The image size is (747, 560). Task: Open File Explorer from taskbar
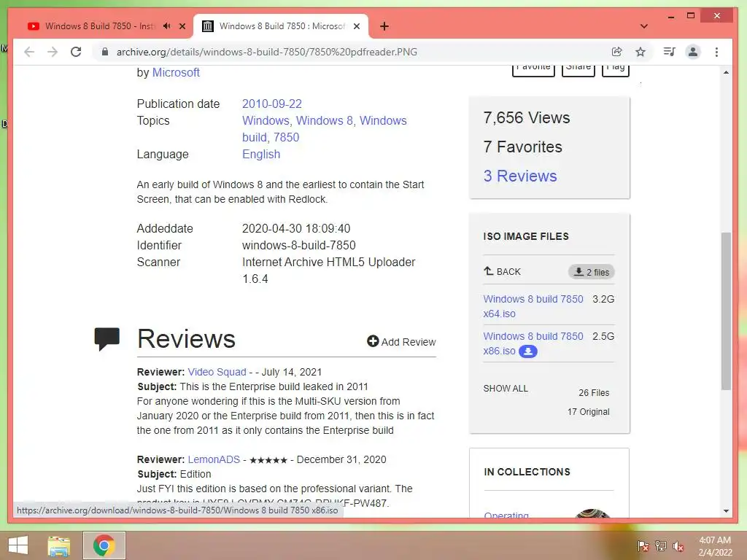[x=59, y=545]
